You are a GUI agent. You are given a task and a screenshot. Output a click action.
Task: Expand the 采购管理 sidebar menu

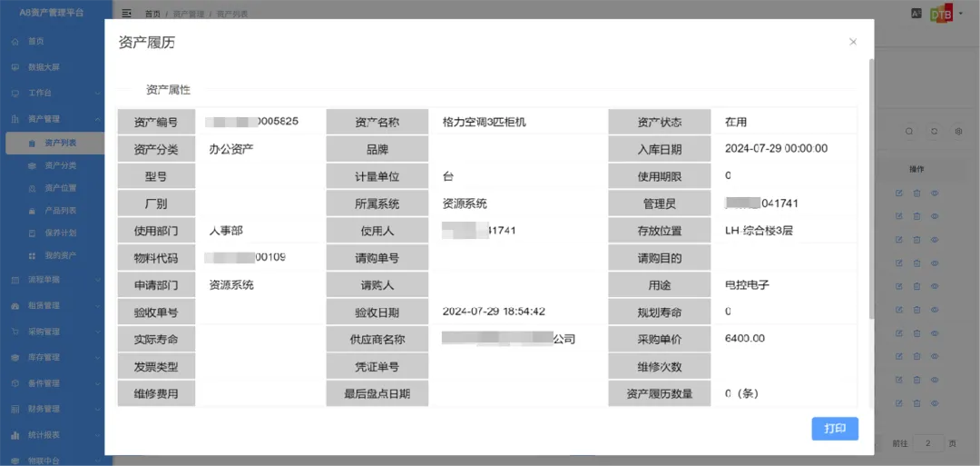[52, 332]
